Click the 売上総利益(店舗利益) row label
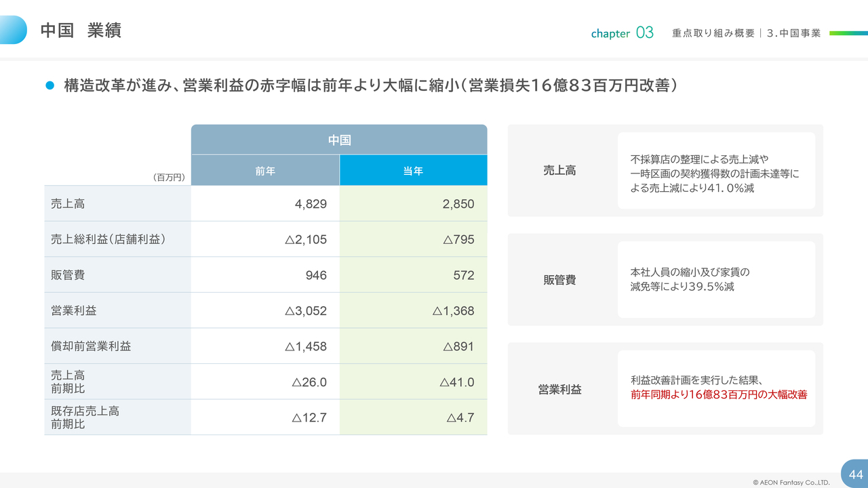Image resolution: width=868 pixels, height=488 pixels. click(108, 239)
